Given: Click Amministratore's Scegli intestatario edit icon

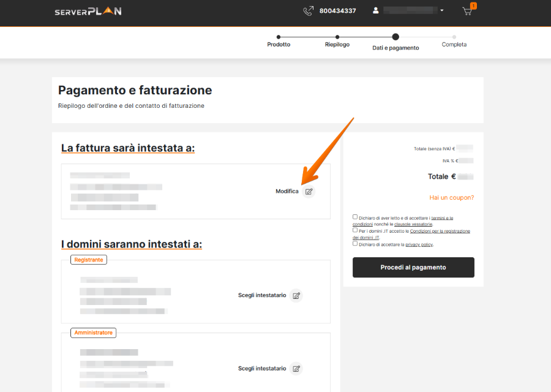Looking at the screenshot, I should click(x=296, y=369).
